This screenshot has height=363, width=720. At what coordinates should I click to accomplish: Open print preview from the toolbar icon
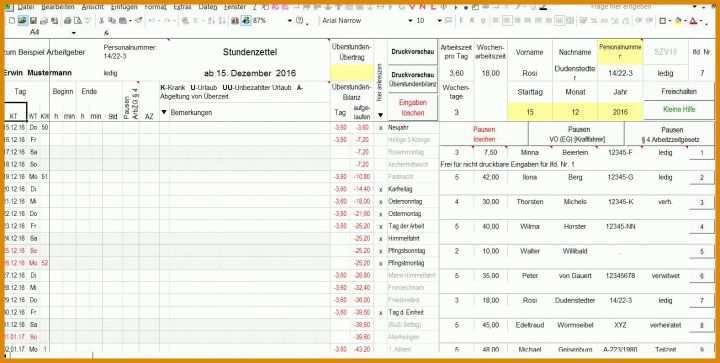pyautogui.click(x=78, y=21)
